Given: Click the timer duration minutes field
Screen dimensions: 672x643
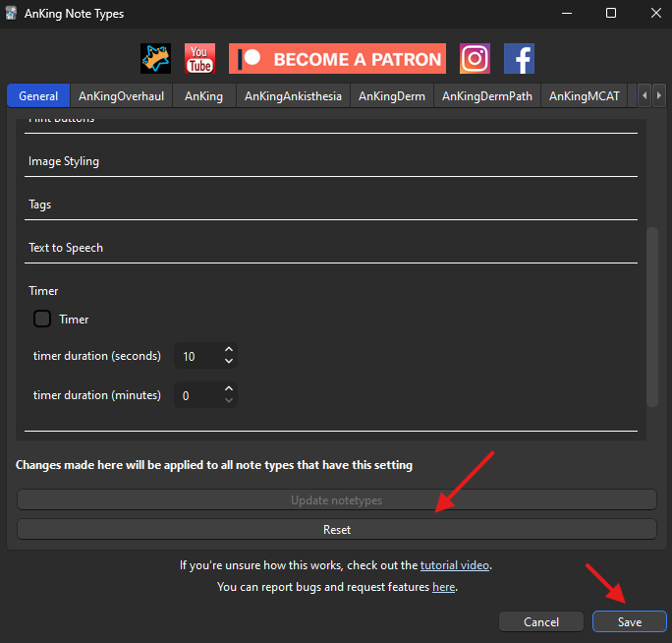Looking at the screenshot, I should [x=197, y=395].
